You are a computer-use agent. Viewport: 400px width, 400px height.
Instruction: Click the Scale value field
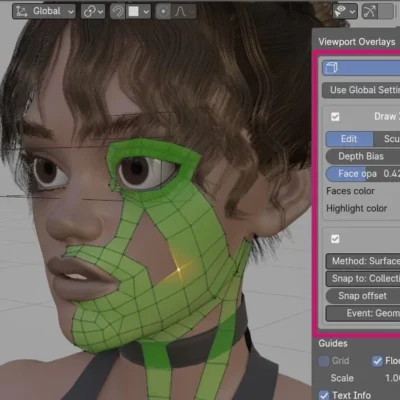coord(392,378)
